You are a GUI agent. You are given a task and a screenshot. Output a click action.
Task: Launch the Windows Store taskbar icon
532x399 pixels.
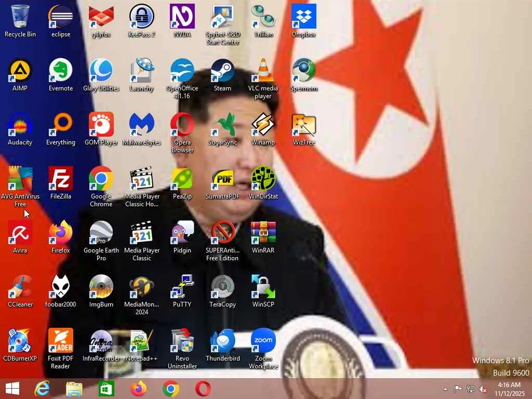click(106, 389)
